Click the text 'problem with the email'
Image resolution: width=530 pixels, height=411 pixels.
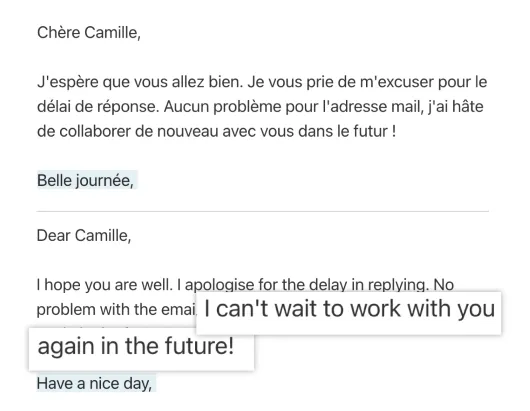coord(116,310)
